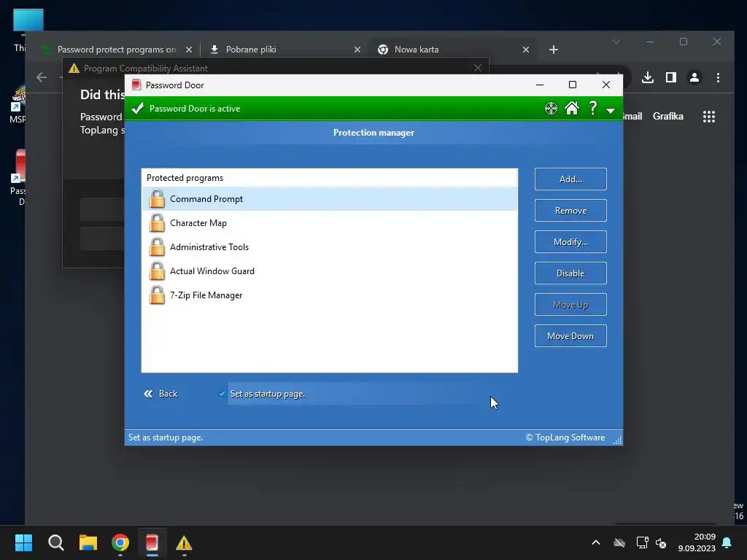Select 7-Zip File Manager entry
The image size is (747, 560).
(329, 295)
